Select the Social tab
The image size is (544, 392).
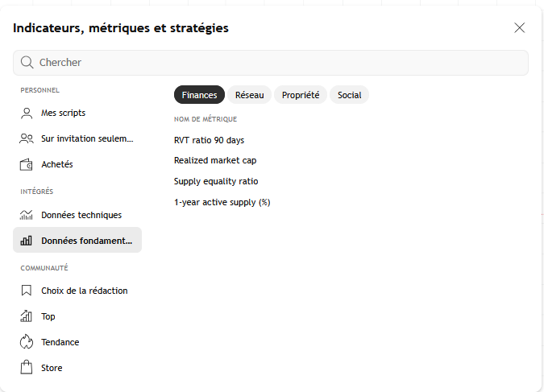349,95
